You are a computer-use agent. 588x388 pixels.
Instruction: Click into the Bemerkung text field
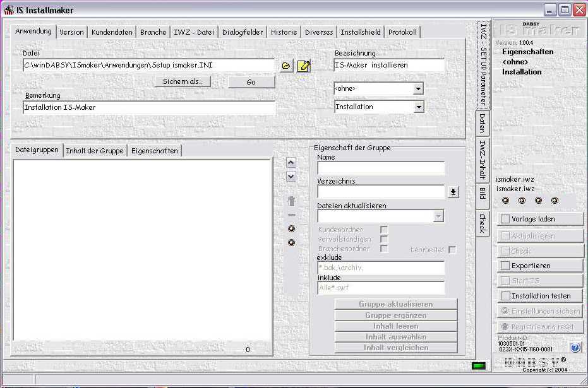click(149, 108)
